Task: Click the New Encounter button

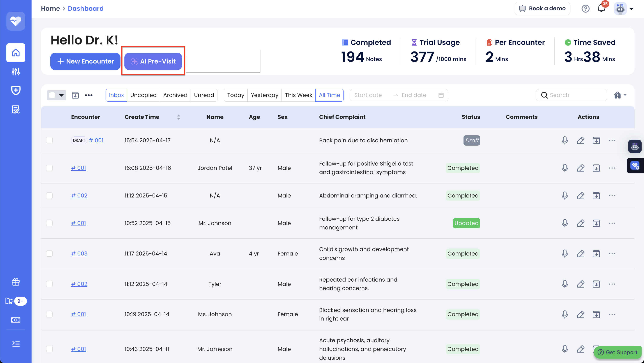Action: (85, 61)
